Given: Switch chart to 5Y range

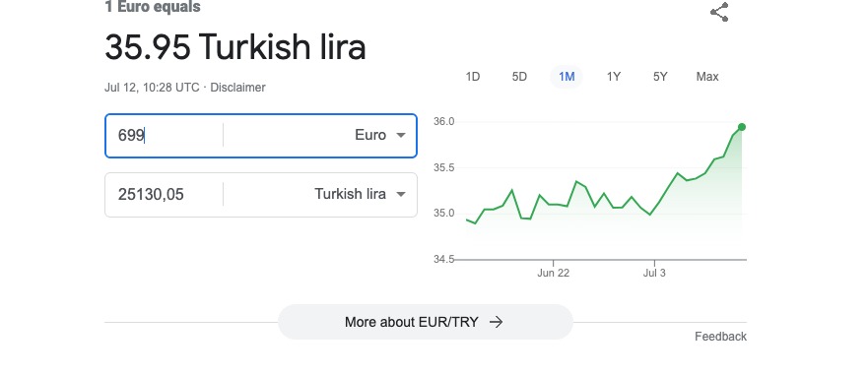Looking at the screenshot, I should tap(660, 77).
